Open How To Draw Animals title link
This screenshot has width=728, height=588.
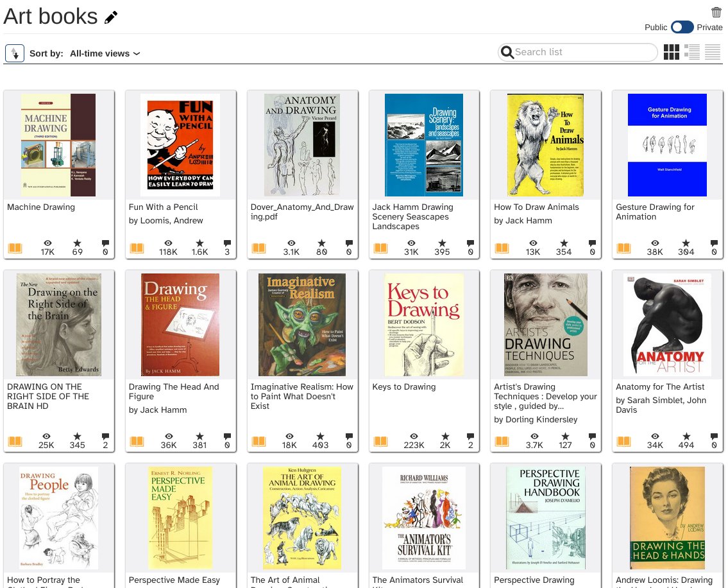[x=536, y=207]
